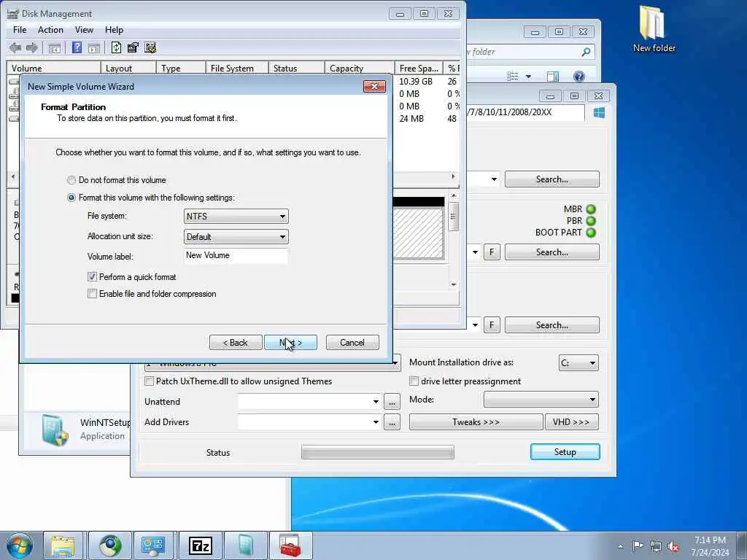
Task: Click the network tray icon
Action: point(656,547)
